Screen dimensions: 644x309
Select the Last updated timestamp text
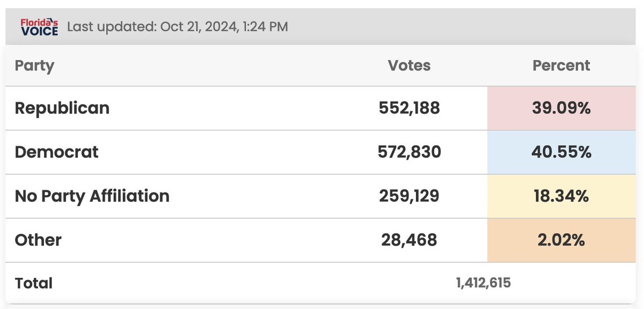click(x=178, y=26)
